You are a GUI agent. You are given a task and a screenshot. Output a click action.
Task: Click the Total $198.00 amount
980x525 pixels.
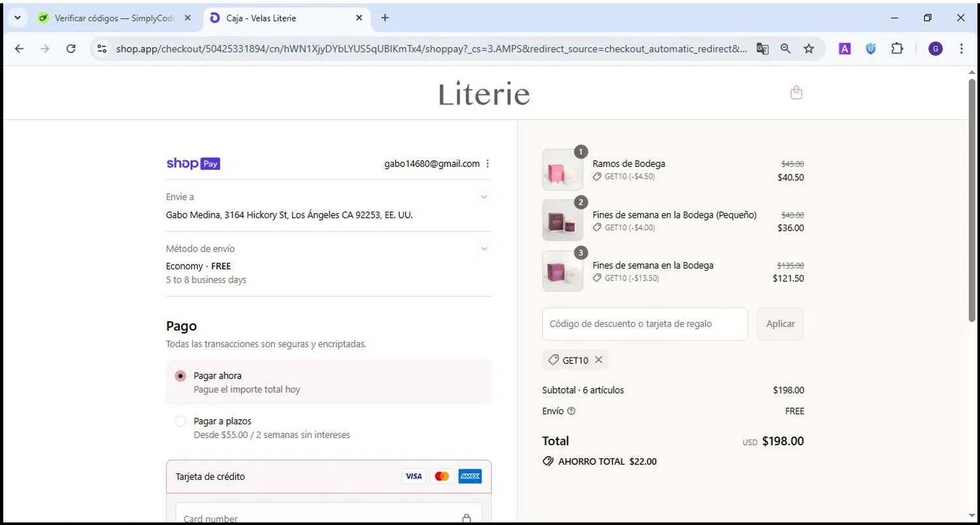783,441
